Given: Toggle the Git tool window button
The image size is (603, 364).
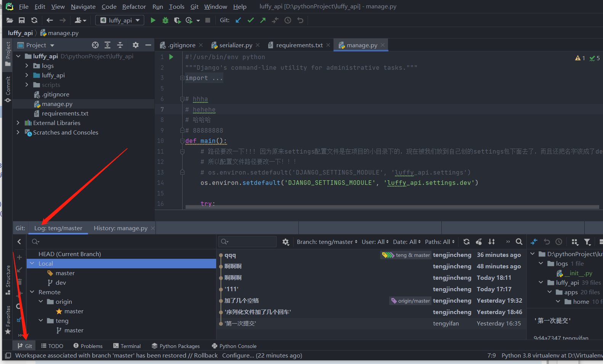Looking at the screenshot, I should (25, 346).
